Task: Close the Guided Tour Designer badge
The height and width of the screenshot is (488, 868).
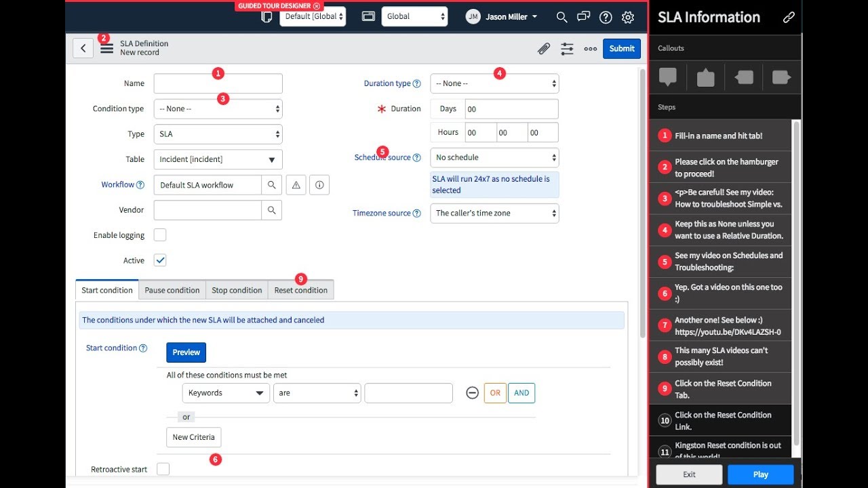Action: point(317,6)
